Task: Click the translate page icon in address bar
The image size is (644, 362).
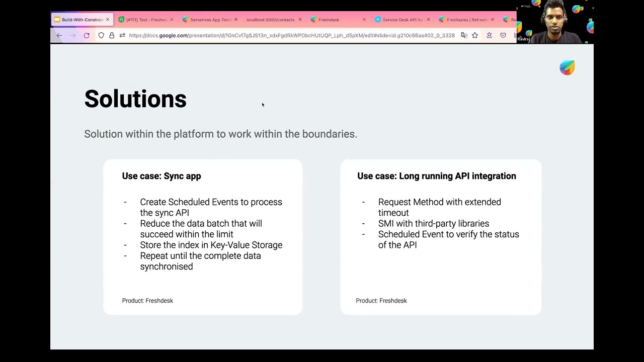Action: 464,35
